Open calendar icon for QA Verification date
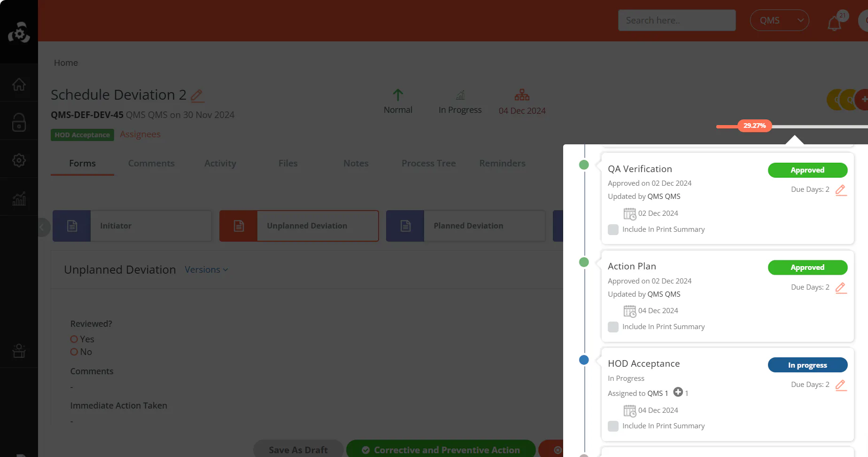This screenshot has height=457, width=868. coord(629,213)
